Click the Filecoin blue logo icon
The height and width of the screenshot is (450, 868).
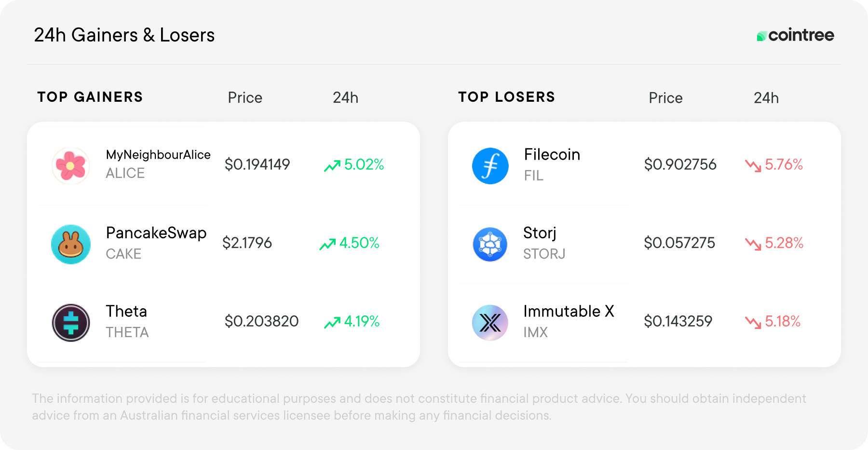490,166
